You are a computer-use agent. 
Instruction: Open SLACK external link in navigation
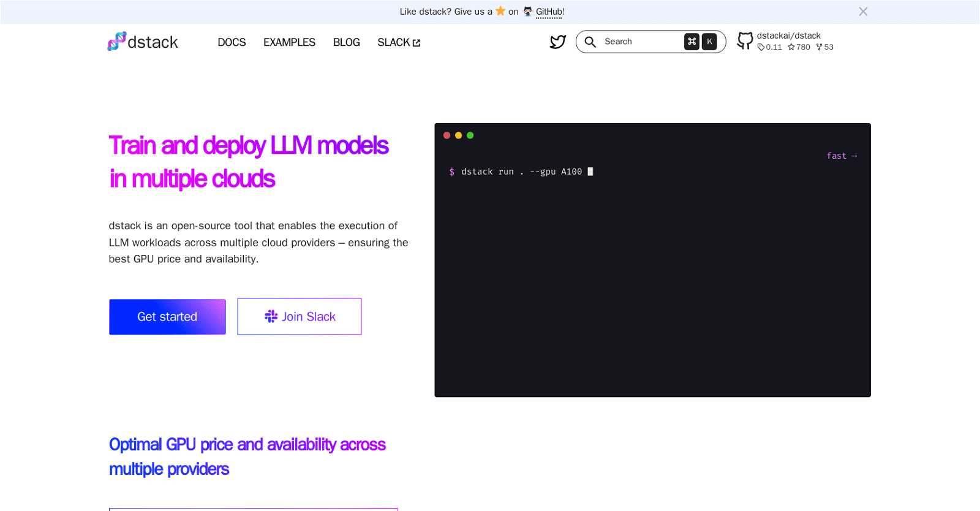click(x=398, y=42)
